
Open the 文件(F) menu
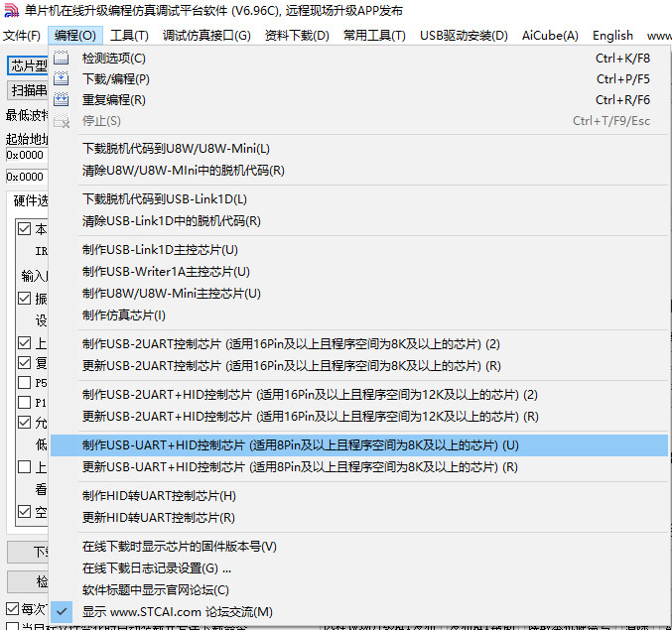(x=22, y=35)
